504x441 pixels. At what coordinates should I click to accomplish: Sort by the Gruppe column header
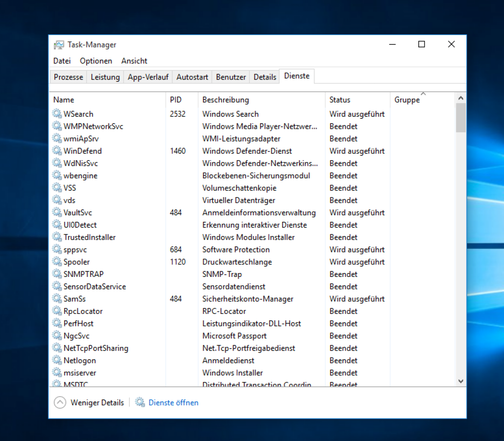click(x=422, y=99)
